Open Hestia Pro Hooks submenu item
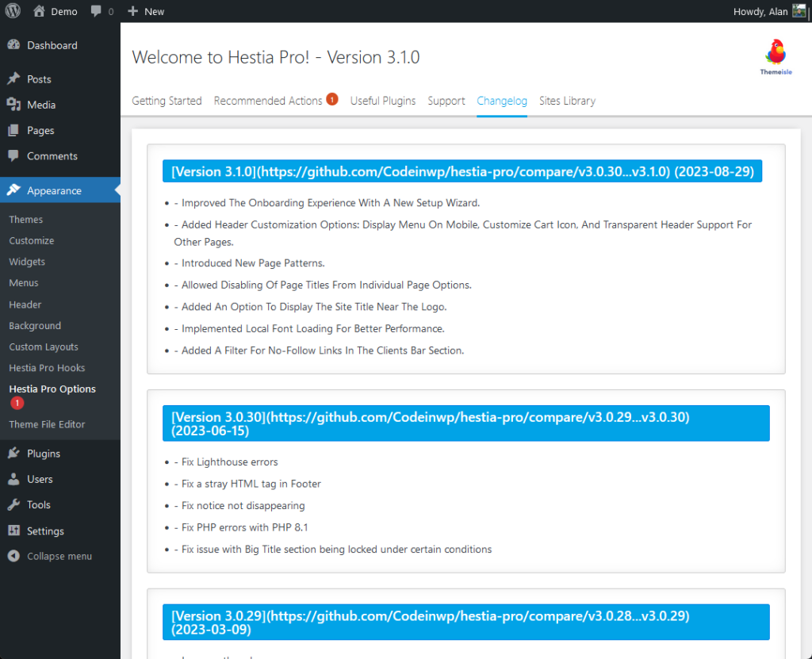The image size is (812, 659). tap(47, 368)
